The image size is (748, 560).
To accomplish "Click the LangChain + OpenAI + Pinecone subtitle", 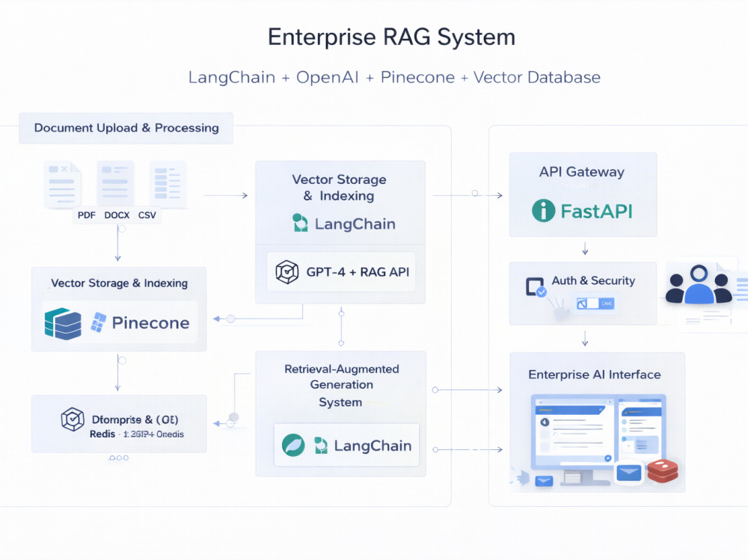I will (x=394, y=77).
